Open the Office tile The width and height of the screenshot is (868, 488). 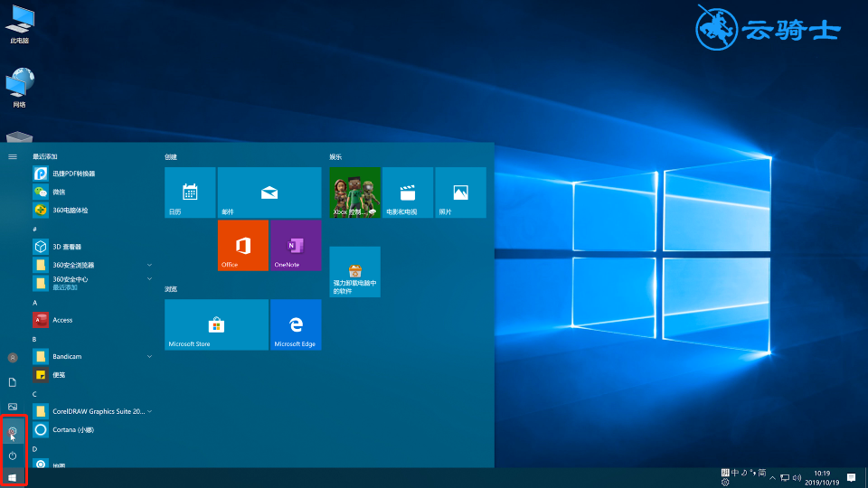tap(243, 245)
